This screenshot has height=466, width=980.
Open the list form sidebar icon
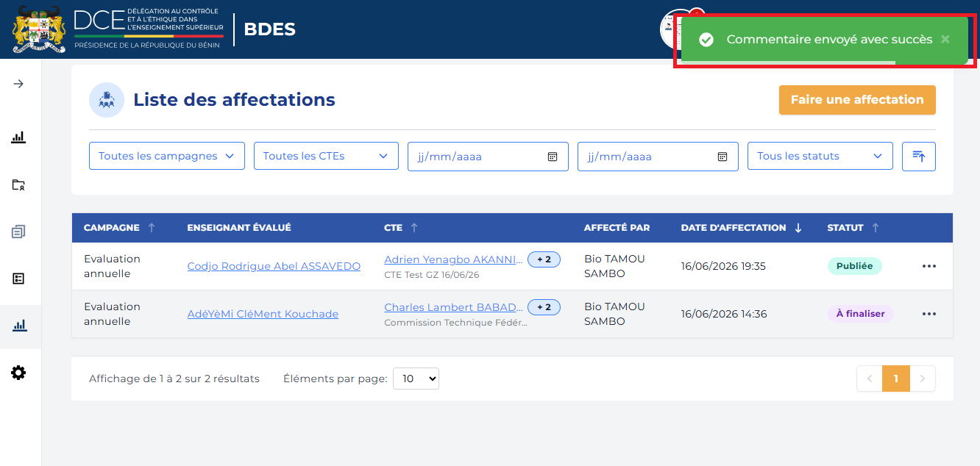point(18,279)
